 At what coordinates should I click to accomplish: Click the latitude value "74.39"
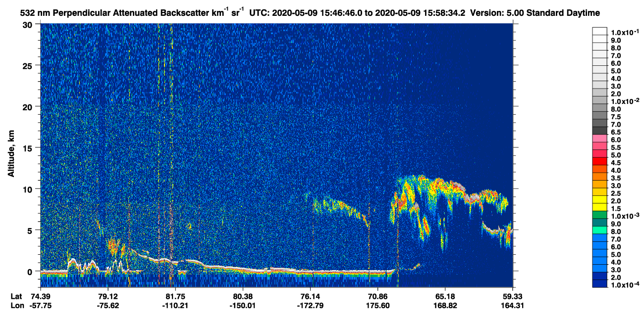41,296
